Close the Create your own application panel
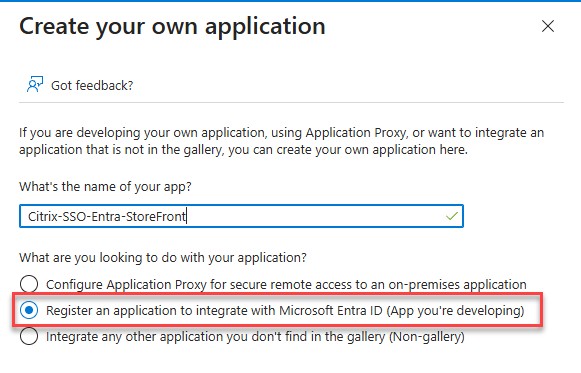The image size is (581, 373). [x=548, y=26]
